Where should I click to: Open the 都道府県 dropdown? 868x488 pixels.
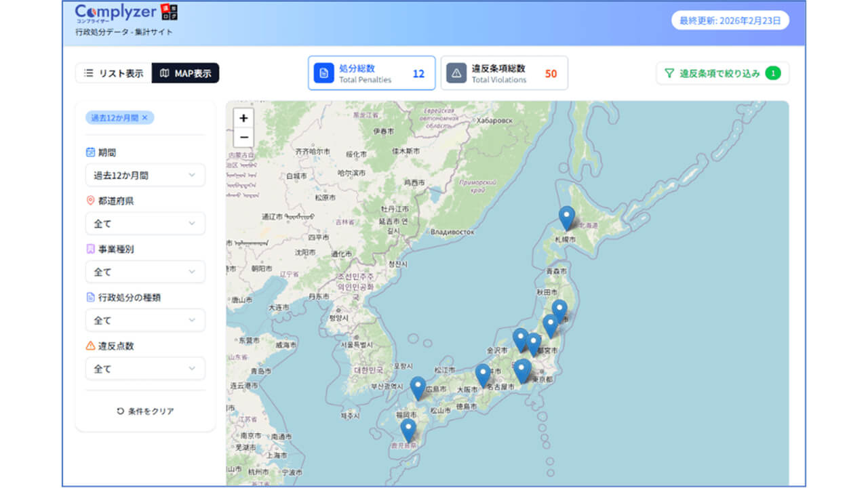point(144,223)
